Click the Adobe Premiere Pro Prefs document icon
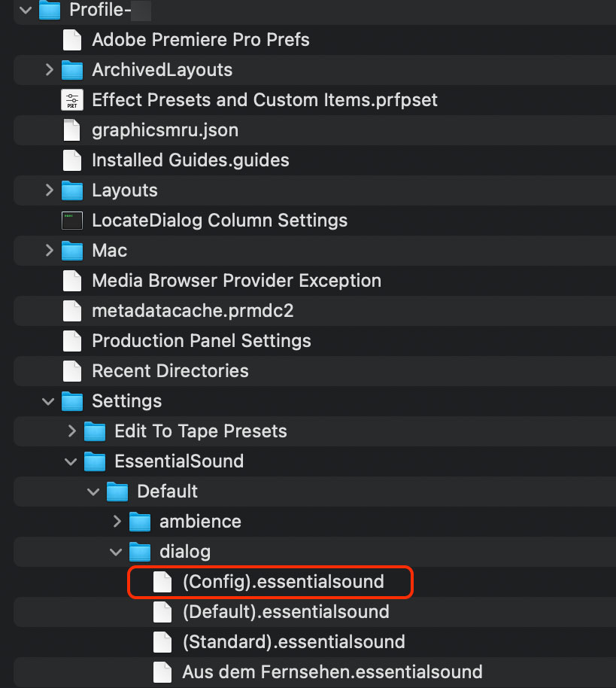Image resolution: width=616 pixels, height=688 pixels. (x=71, y=39)
